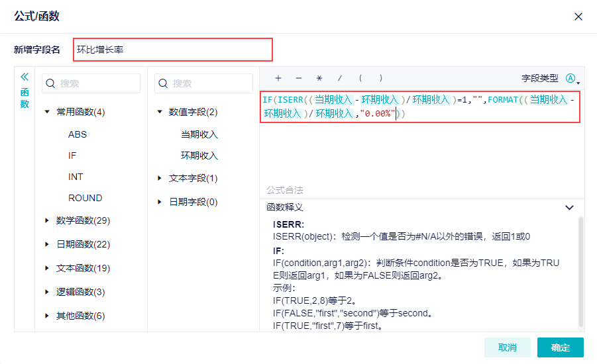The image size is (597, 364).
Task: Select the 环期收入 numeric field
Action: (199, 156)
